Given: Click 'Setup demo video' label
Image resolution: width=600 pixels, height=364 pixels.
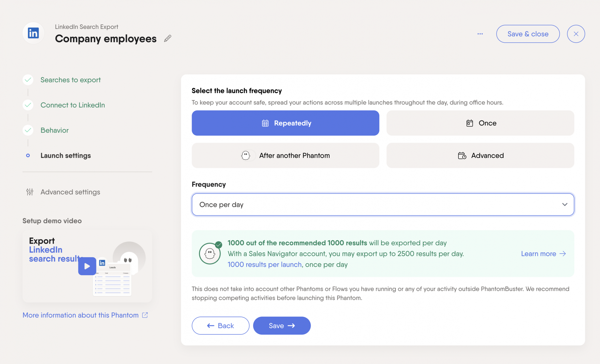Looking at the screenshot, I should tap(52, 221).
